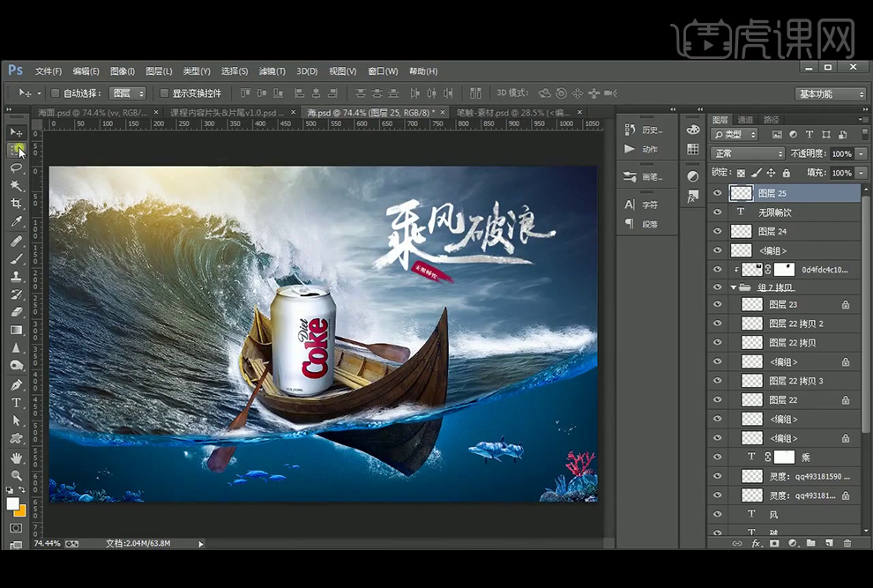Choose the Hand tool
The width and height of the screenshot is (873, 588).
[16, 458]
